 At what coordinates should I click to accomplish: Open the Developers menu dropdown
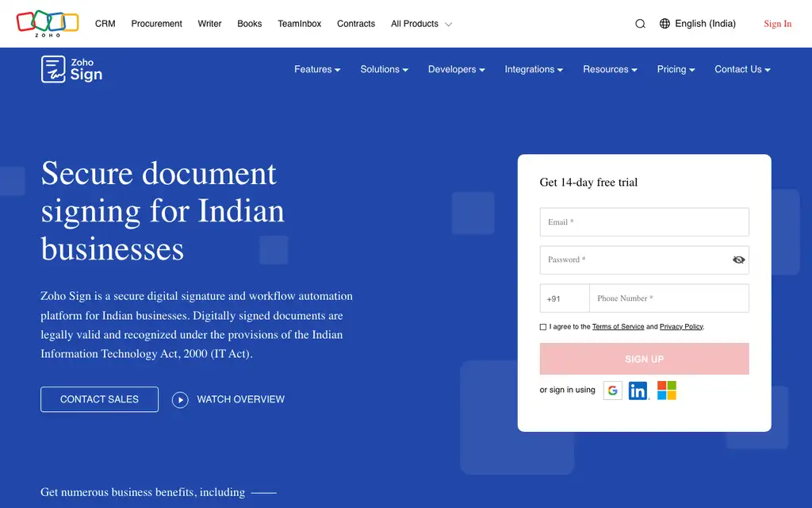point(456,70)
